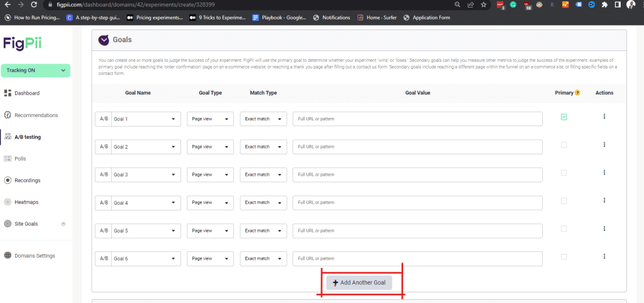Open the Application Form bookmark
The image size is (644, 303).
click(x=427, y=18)
